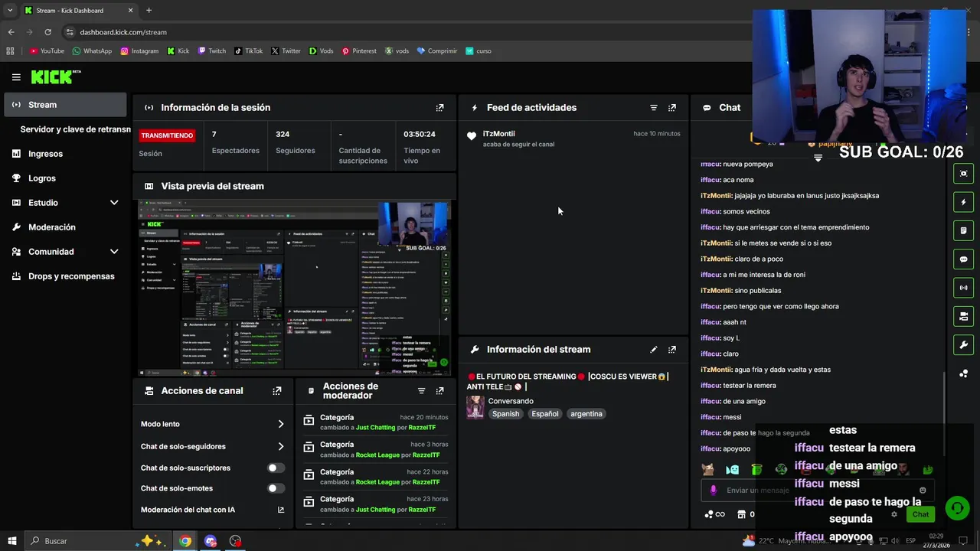Click the Just Chatting link from 20 minutes ago
Screen dimensions: 980x551
375,428
